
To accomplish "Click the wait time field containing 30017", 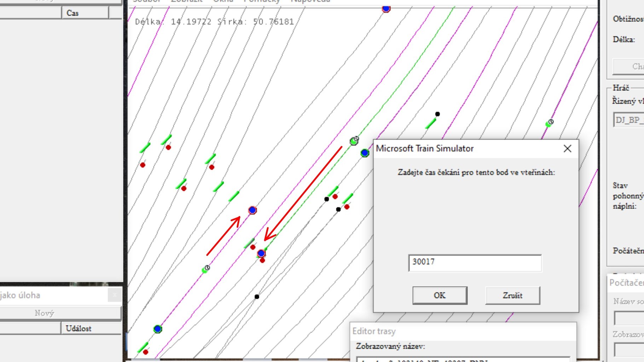I will 475,263.
